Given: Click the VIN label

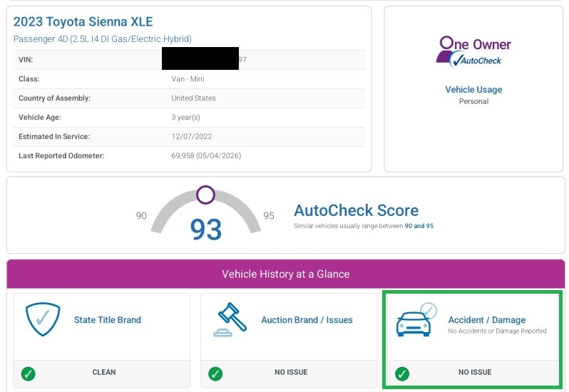Looking at the screenshot, I should tap(26, 60).
